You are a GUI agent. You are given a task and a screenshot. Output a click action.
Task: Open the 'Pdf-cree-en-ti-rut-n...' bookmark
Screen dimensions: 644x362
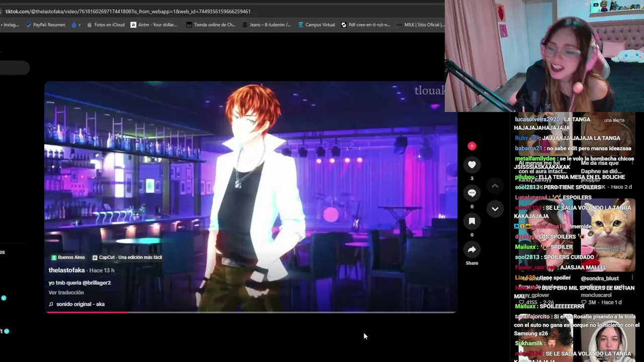click(x=365, y=25)
